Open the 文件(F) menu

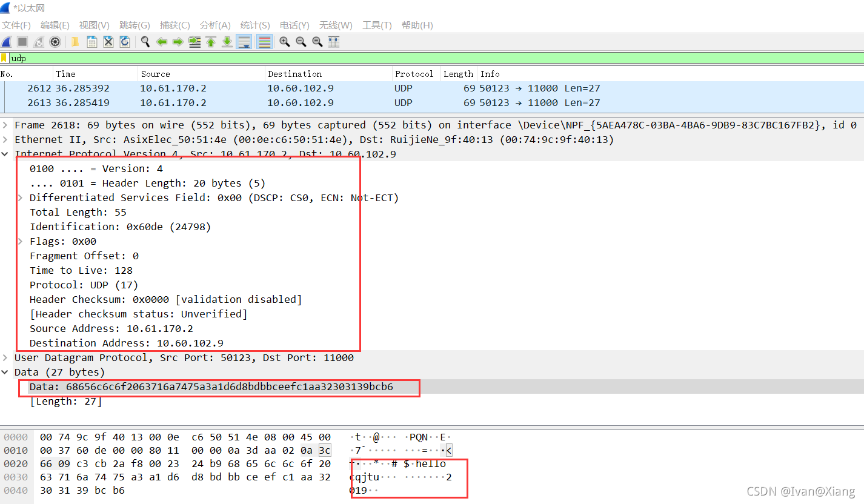point(16,25)
